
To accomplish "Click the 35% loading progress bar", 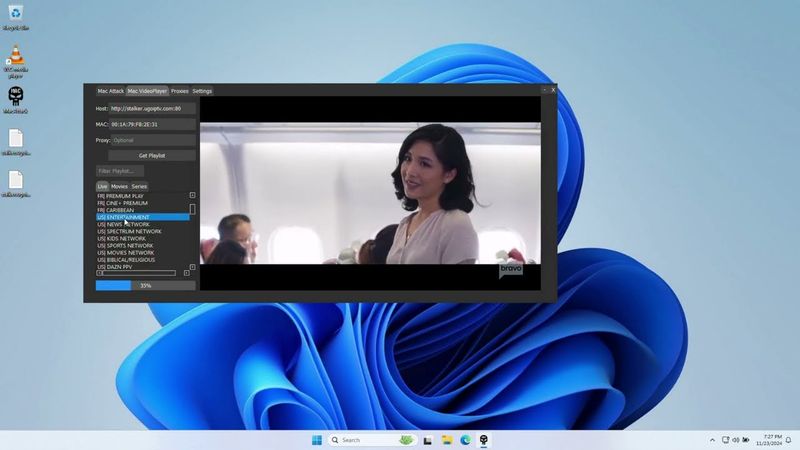I will tap(145, 286).
